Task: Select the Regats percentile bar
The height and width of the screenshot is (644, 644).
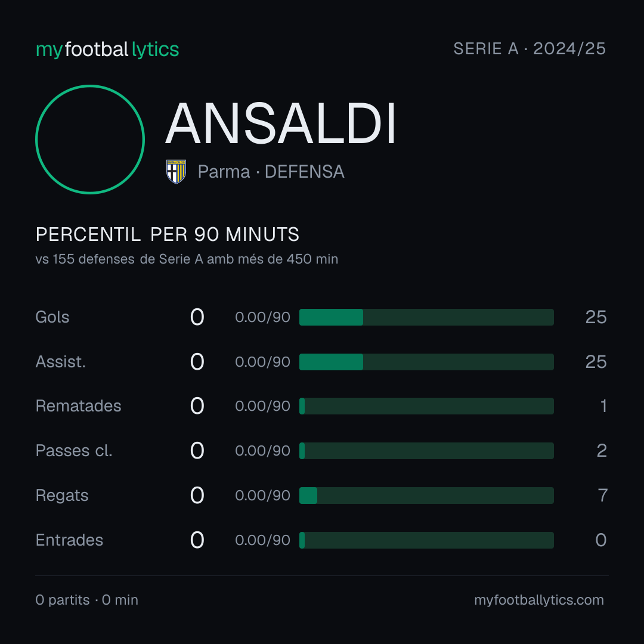Action: click(x=426, y=496)
